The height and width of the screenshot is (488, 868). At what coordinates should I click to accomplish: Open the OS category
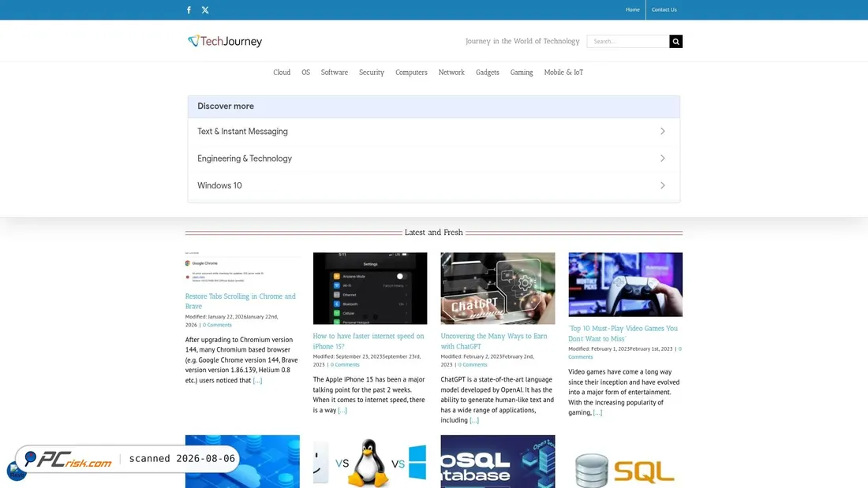pyautogui.click(x=305, y=73)
